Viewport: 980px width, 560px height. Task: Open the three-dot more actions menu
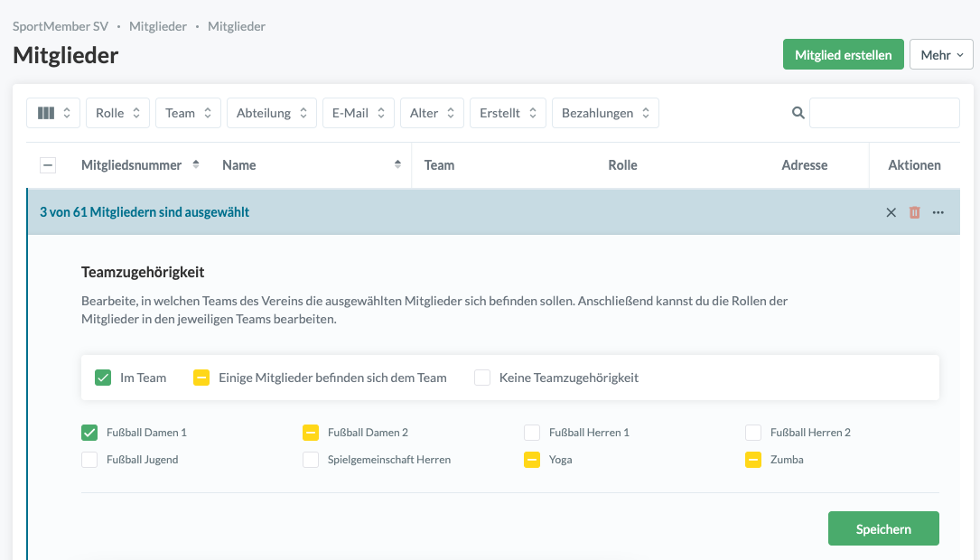pos(938,212)
